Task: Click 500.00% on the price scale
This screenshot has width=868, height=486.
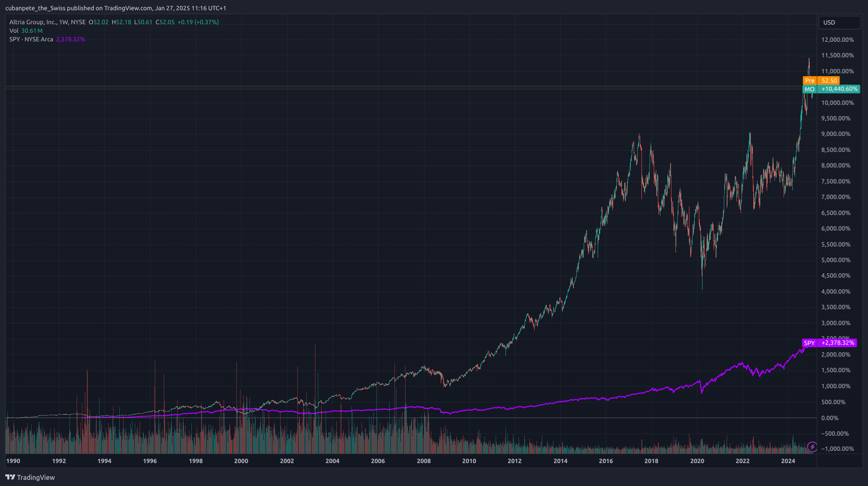Action: [834, 402]
